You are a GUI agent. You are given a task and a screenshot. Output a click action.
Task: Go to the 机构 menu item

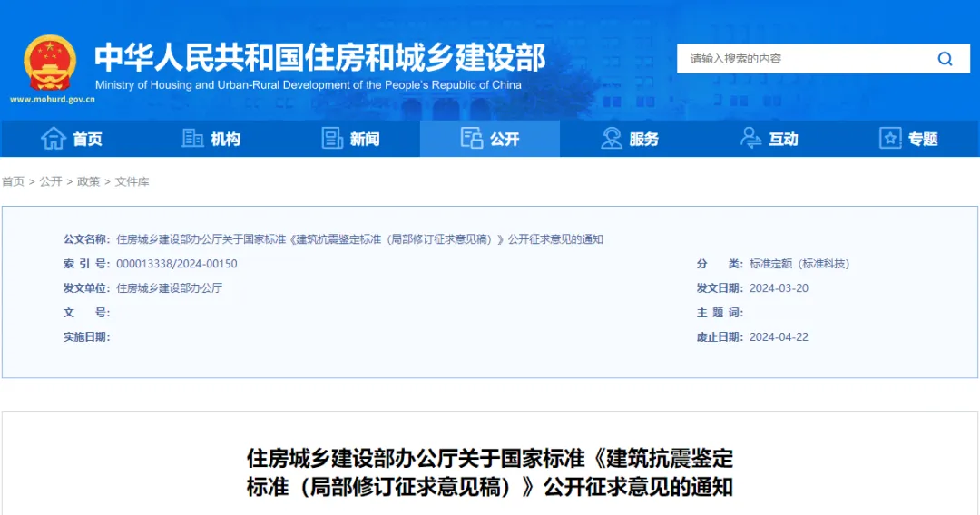point(226,140)
